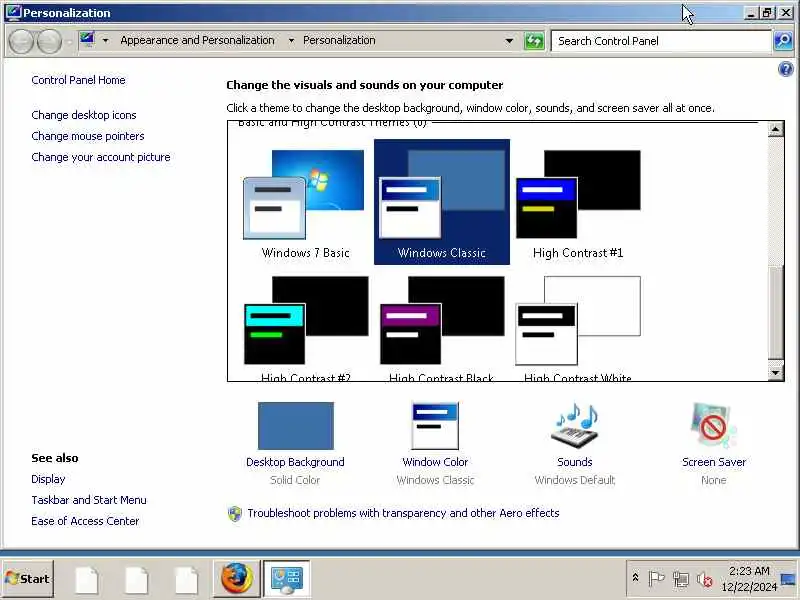Viewport: 800px width, 600px height.
Task: Open the Display link under See also
Action: point(48,479)
